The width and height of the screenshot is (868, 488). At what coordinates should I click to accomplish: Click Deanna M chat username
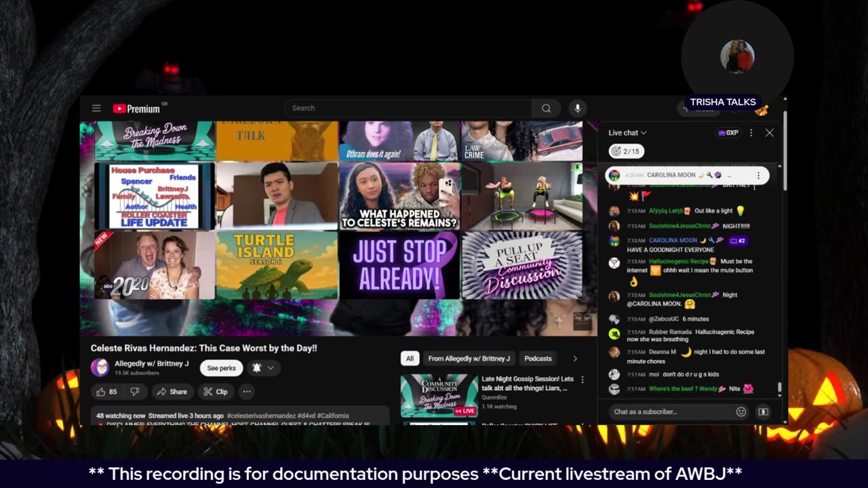coord(663,352)
